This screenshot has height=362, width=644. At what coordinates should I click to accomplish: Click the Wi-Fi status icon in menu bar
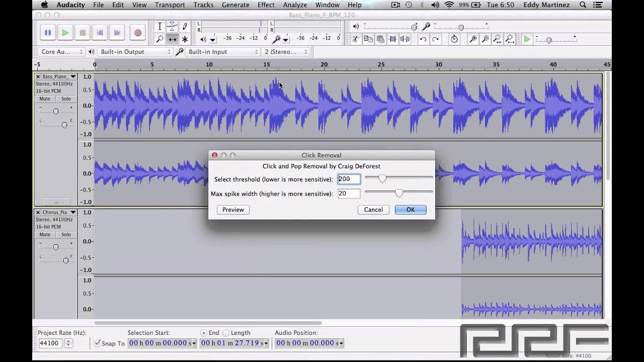449,5
